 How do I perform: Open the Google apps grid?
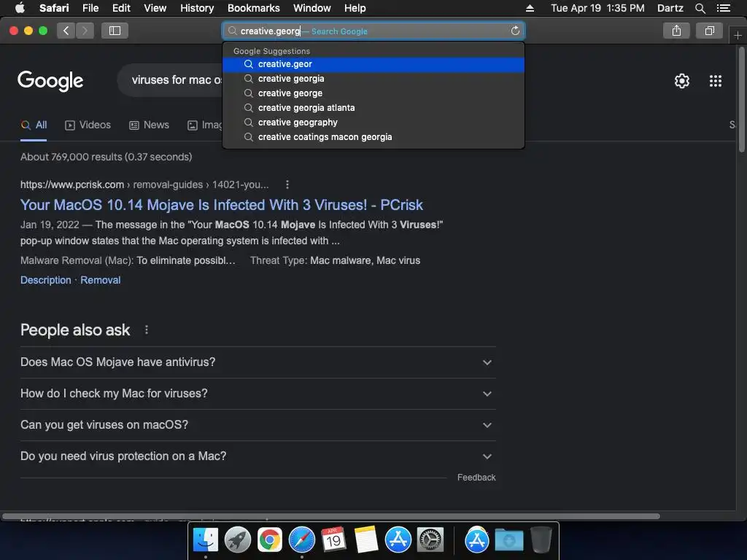(x=716, y=81)
